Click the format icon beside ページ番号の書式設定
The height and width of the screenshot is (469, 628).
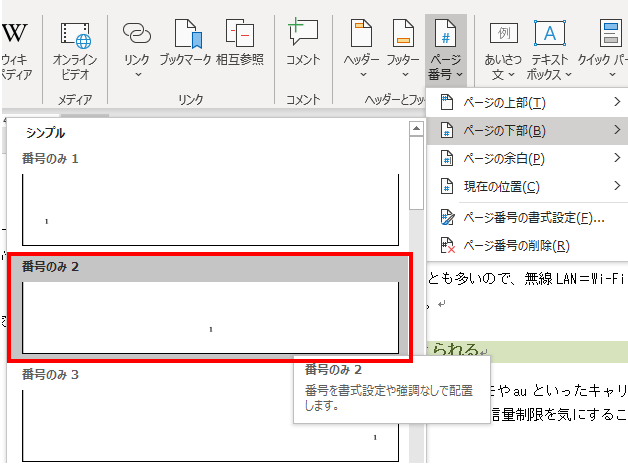click(x=447, y=217)
